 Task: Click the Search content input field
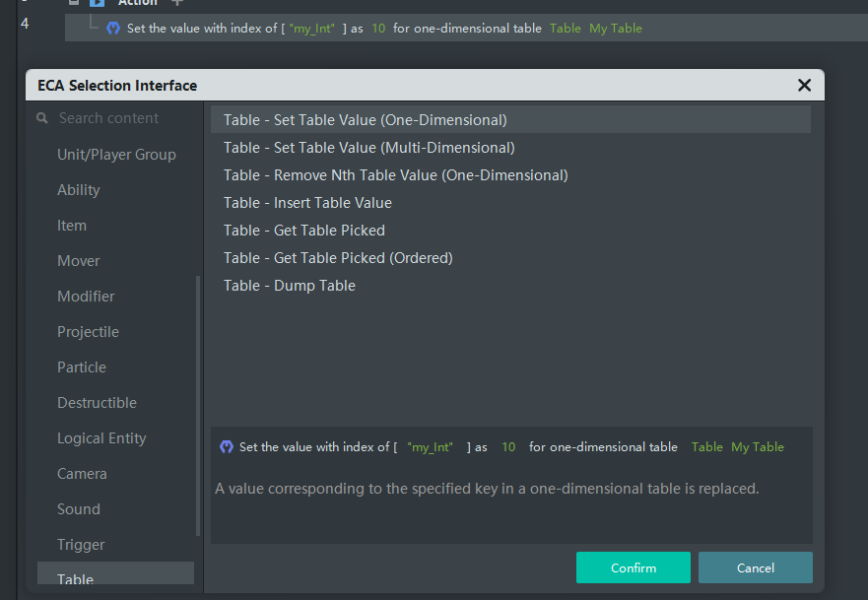click(108, 118)
